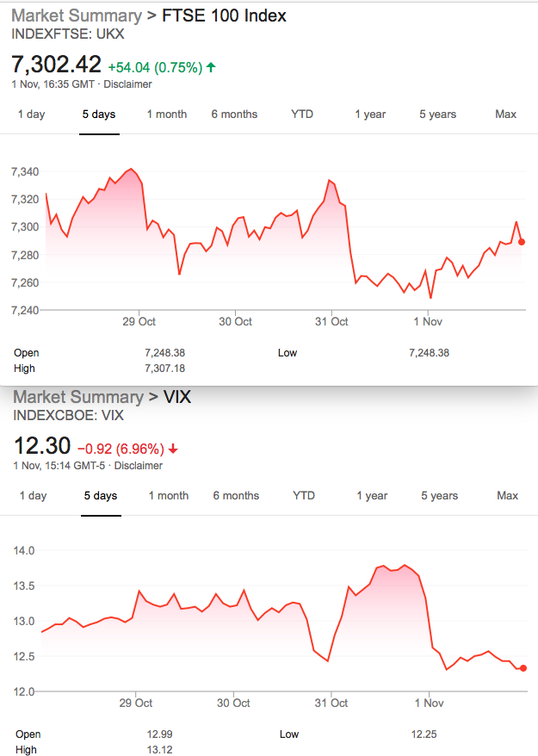
Task: Click the red down arrow beside 6.96%
Action: 174,449
